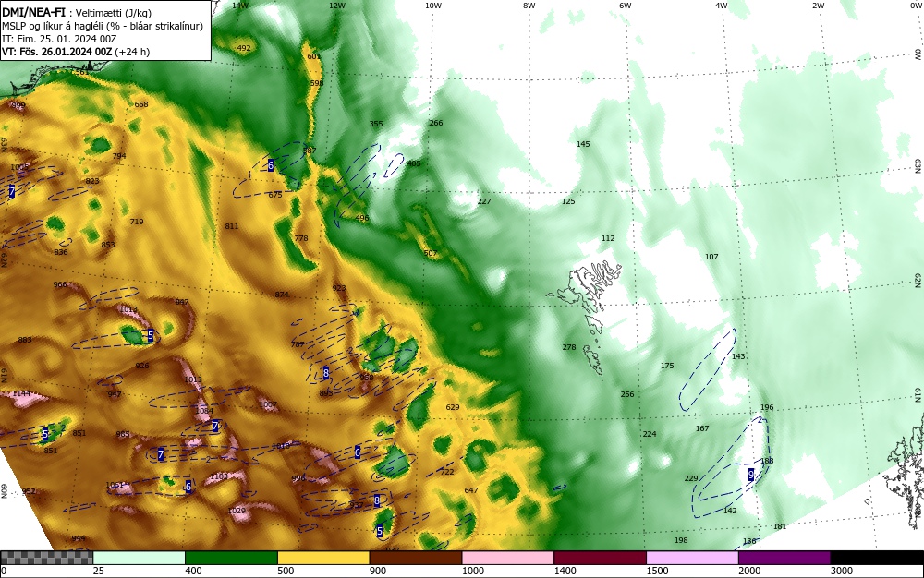The height and width of the screenshot is (578, 924).
Task: Click the map value 1084
Action: [x=204, y=411]
